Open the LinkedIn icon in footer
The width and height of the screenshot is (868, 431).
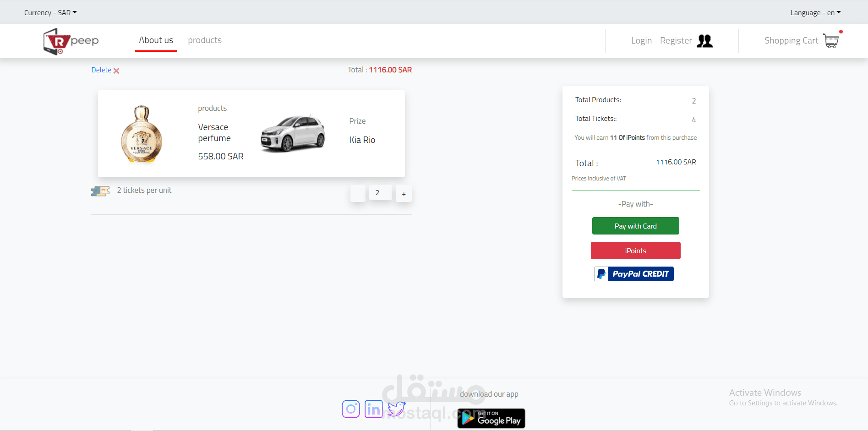coord(374,409)
